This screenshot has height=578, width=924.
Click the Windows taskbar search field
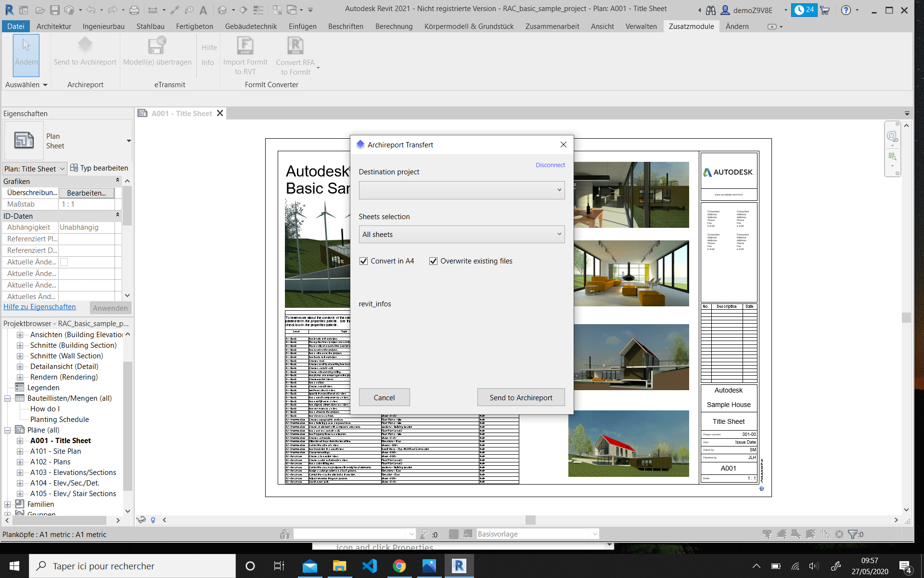pos(132,566)
